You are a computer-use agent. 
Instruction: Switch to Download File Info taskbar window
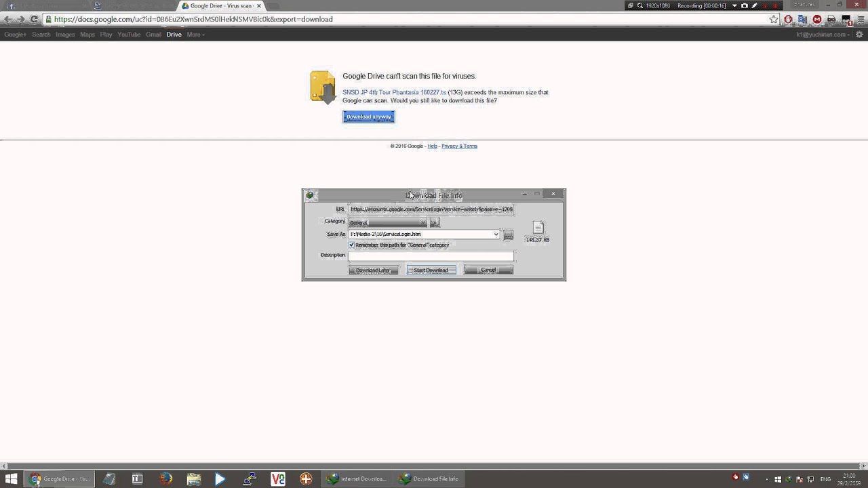point(429,479)
